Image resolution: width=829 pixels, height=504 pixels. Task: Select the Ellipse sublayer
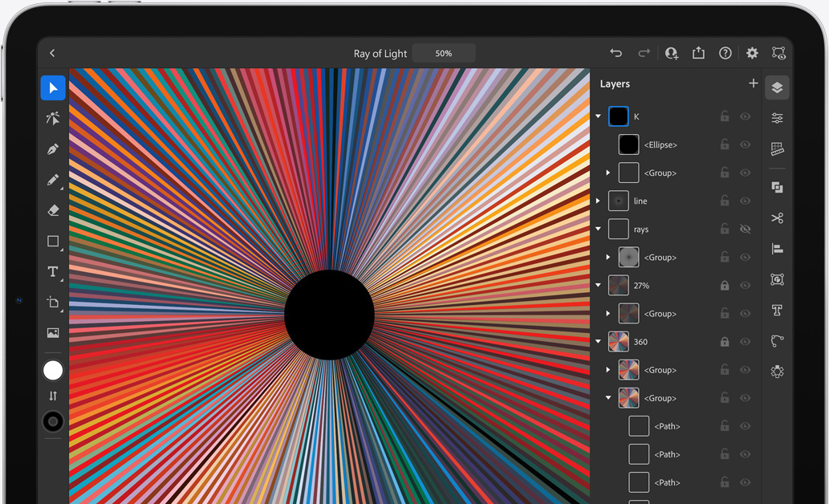click(660, 144)
